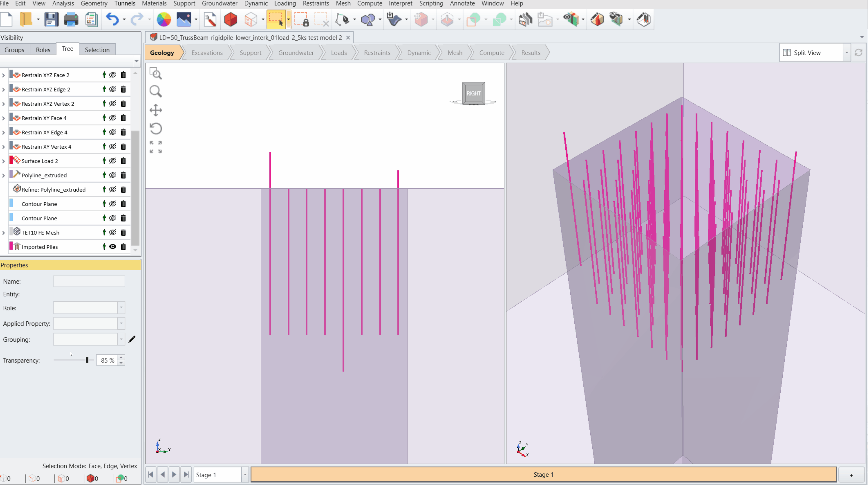
Task: Click the zoom extents arrows icon
Action: click(x=156, y=147)
